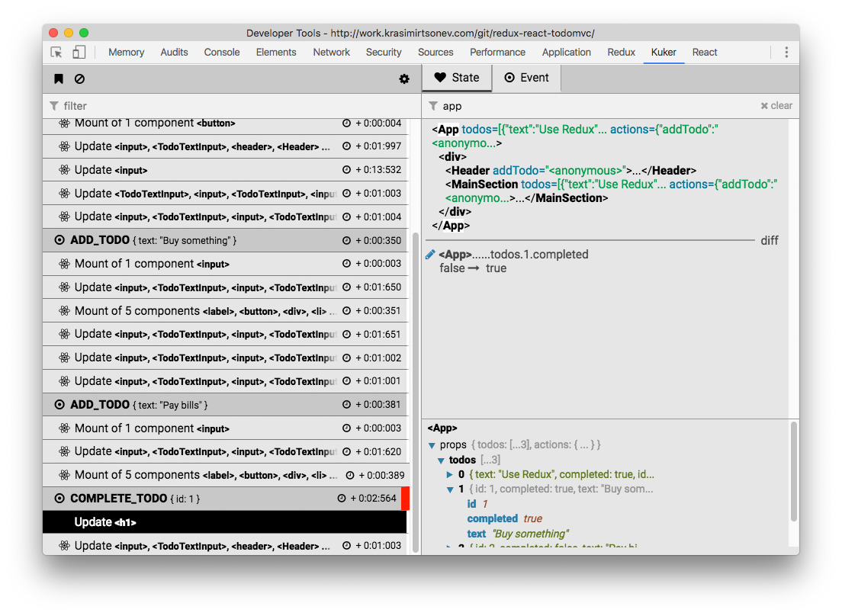Expand todo item 0 in tree

pyautogui.click(x=450, y=475)
